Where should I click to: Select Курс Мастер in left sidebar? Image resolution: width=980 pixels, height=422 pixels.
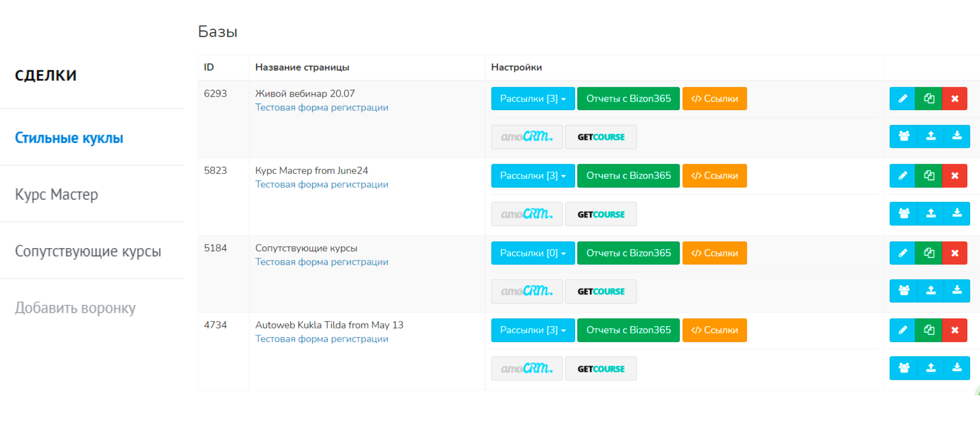coord(56,194)
